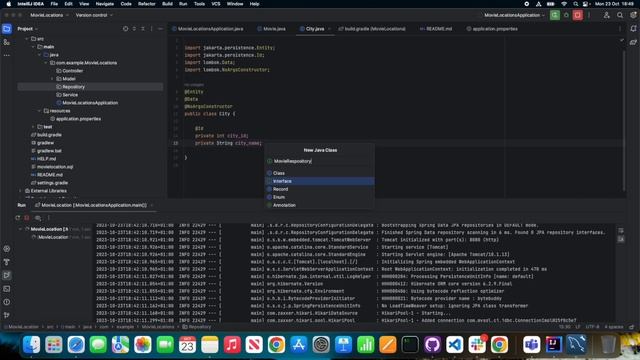
Task: Open Notifications bell icon
Action: tap(633, 29)
